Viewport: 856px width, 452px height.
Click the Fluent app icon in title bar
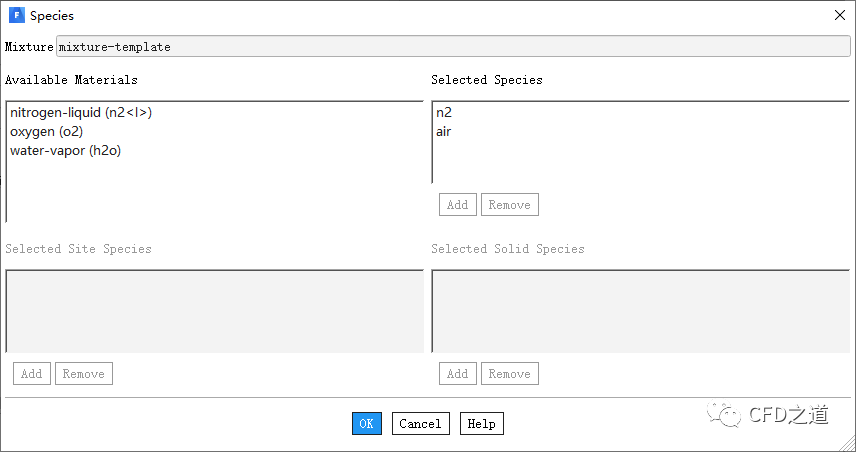point(16,16)
